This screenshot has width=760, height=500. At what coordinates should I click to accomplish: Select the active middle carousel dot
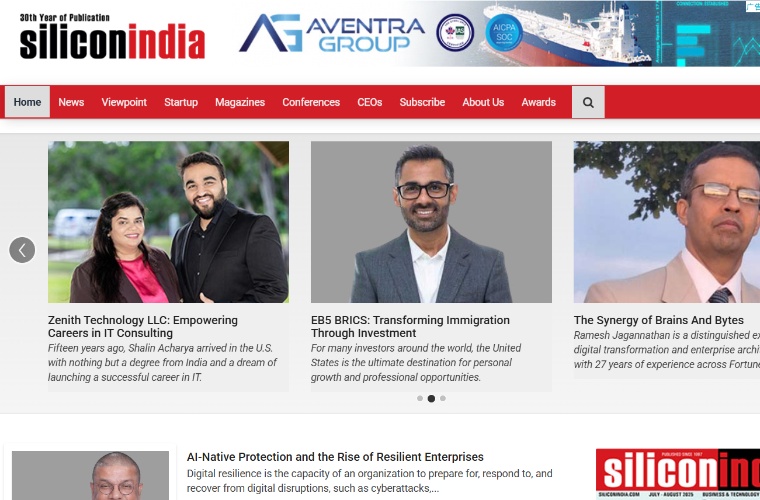431,398
